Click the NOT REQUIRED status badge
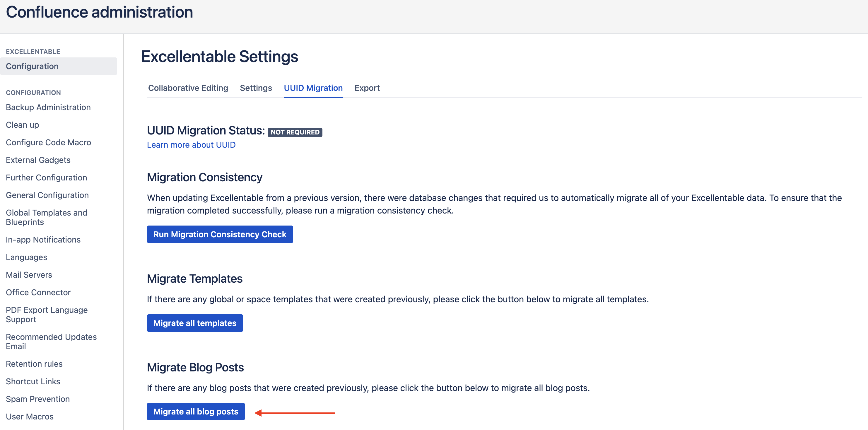 (x=295, y=132)
